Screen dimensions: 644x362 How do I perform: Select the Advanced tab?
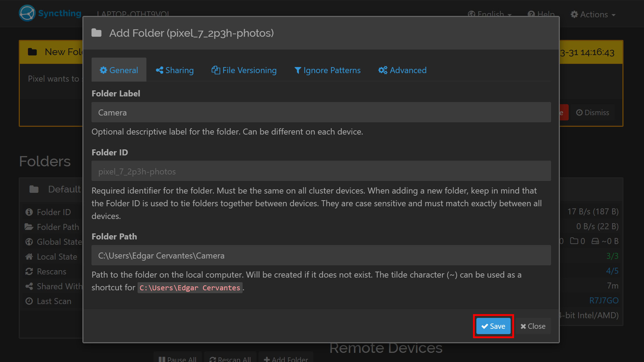point(402,70)
